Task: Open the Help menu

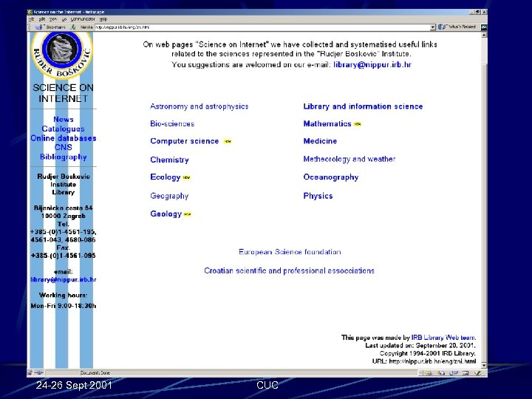Action: tap(103, 19)
